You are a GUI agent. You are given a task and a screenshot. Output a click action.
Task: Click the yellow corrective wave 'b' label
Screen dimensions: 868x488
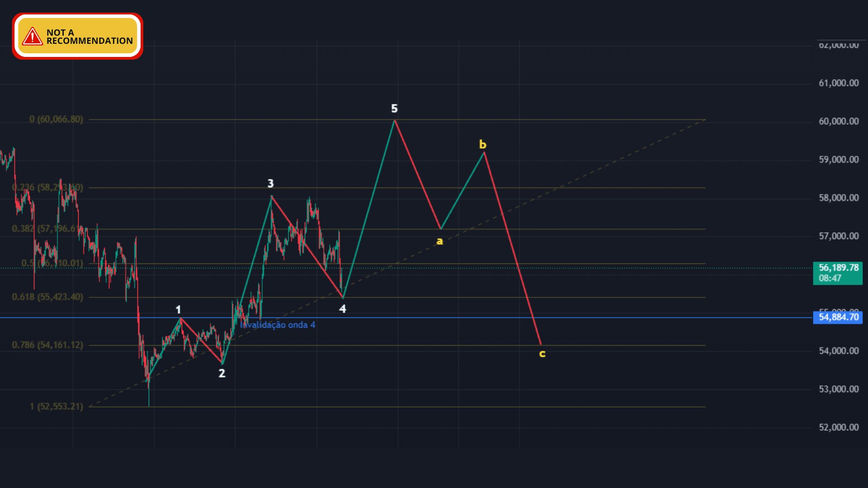point(482,145)
